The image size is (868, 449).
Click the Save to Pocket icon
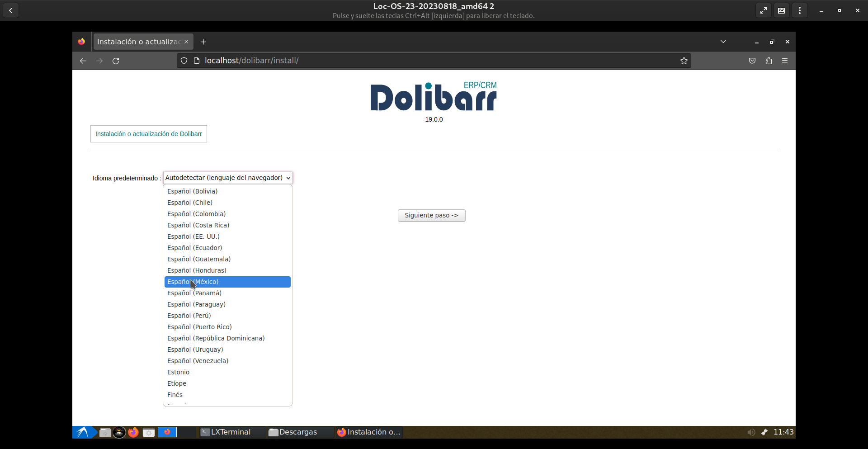pos(752,61)
